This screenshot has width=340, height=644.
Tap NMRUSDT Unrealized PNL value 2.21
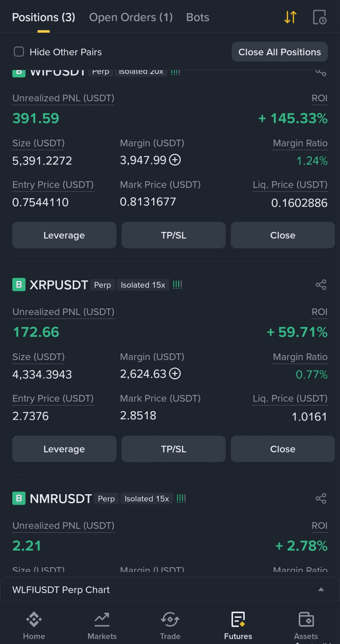click(x=27, y=546)
